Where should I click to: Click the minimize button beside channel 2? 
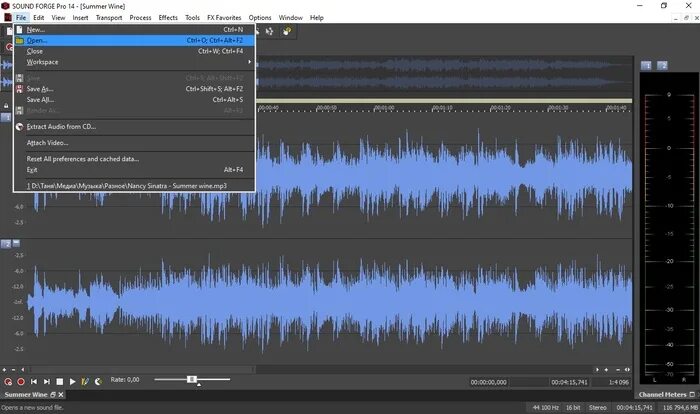click(17, 243)
